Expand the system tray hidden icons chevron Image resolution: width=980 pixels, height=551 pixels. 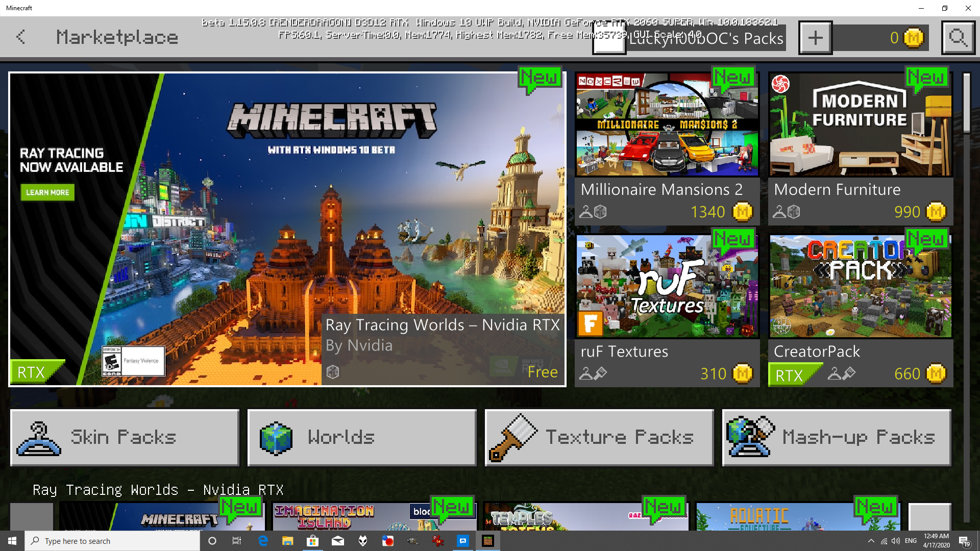tap(871, 541)
